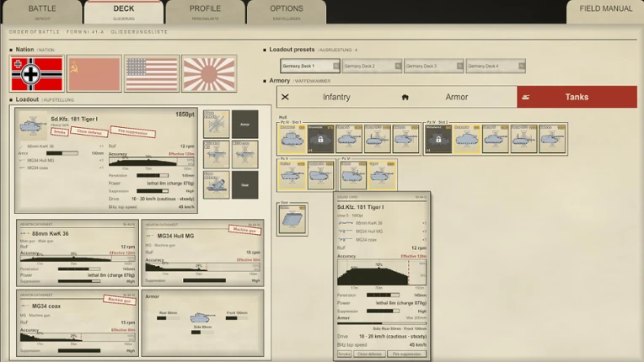Select the second tank card in Pz V group
The height and width of the screenshot is (362, 644).
[321, 175]
